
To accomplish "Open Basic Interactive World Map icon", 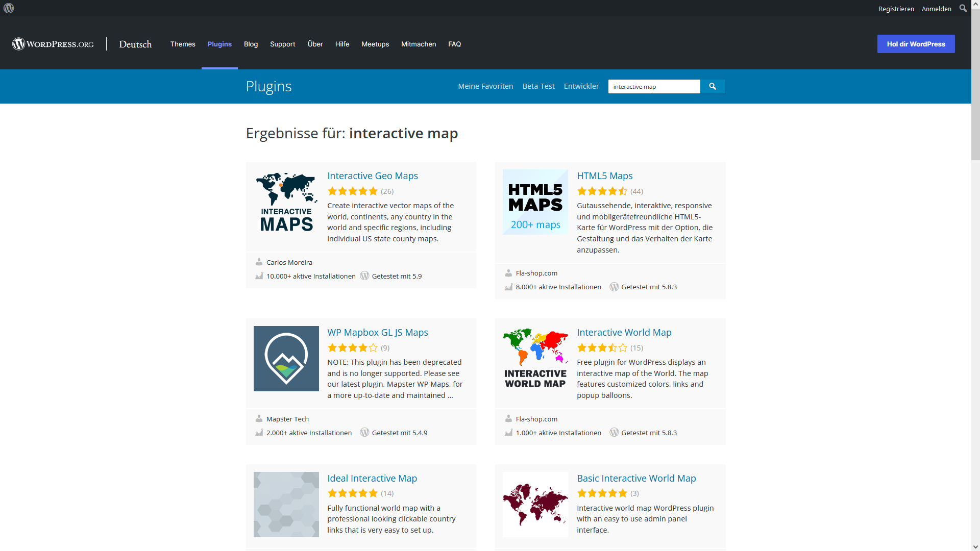I will coord(535,505).
